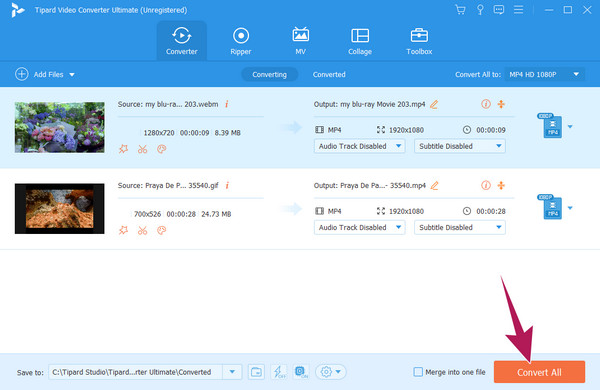The image size is (600, 390).
Task: Open the gear settings dropdown
Action: pyautogui.click(x=331, y=372)
